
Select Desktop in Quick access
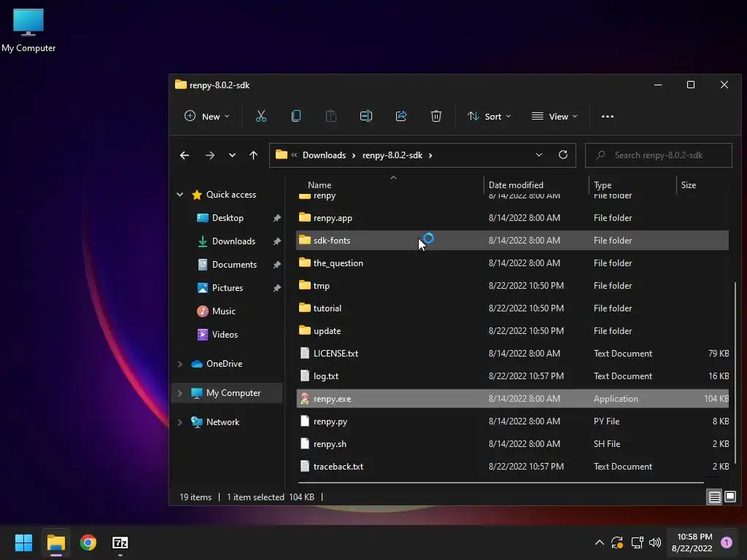228,217
